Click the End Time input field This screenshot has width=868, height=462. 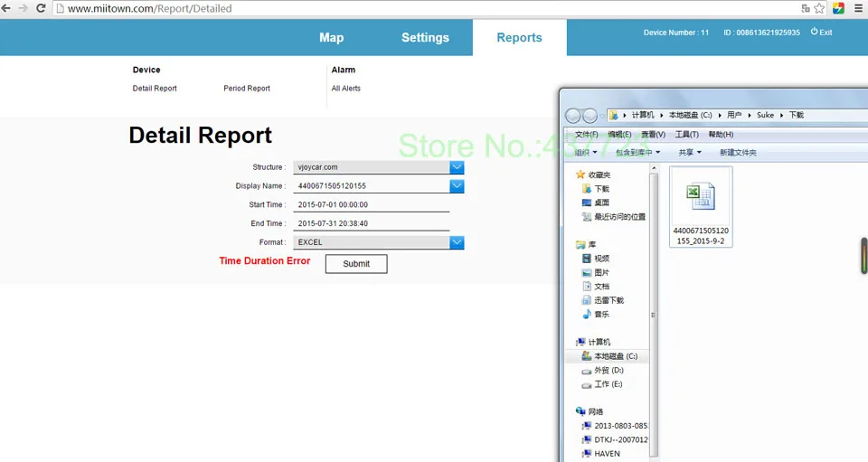coord(371,223)
